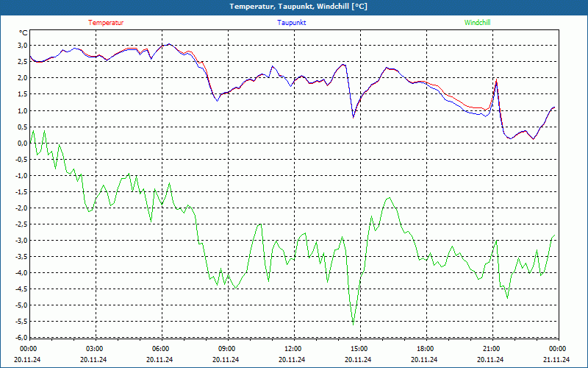This screenshot has height=368, width=588.
Task: Click the '3,0' y-axis value
Action: click(x=23, y=46)
